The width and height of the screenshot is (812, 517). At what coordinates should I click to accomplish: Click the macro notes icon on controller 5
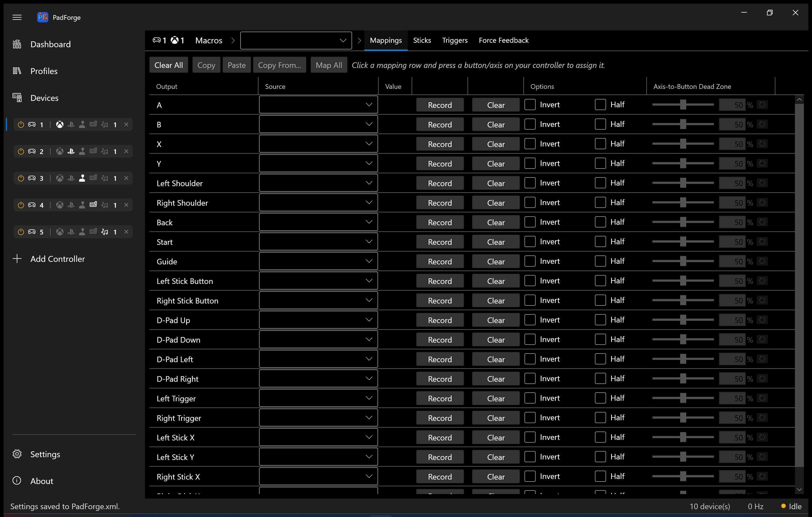pos(105,232)
